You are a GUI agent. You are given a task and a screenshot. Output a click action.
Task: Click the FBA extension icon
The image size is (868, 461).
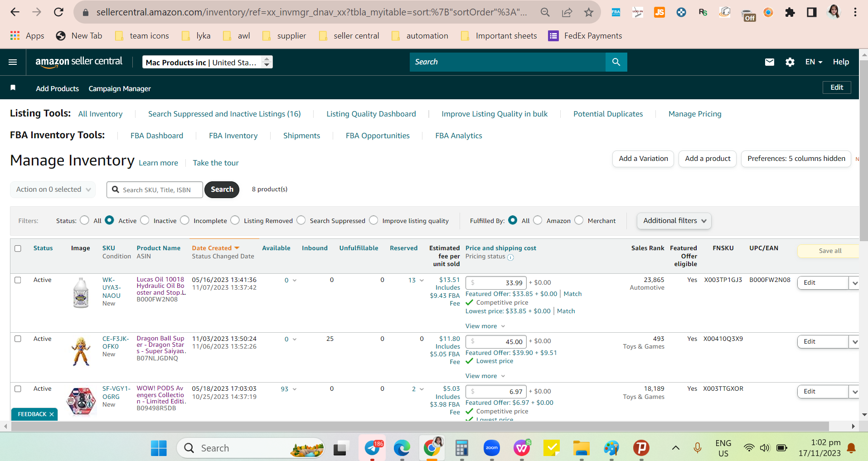click(x=616, y=12)
